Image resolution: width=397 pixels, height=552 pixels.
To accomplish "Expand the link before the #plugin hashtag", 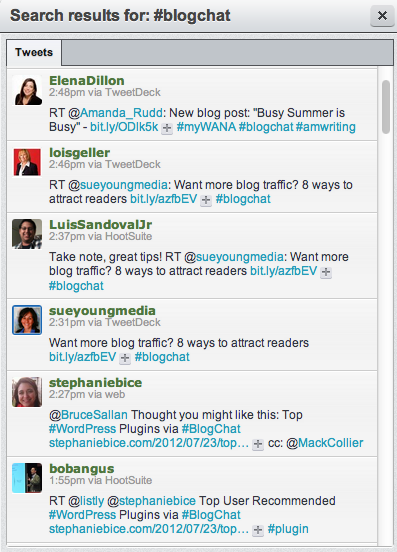I will (258, 530).
